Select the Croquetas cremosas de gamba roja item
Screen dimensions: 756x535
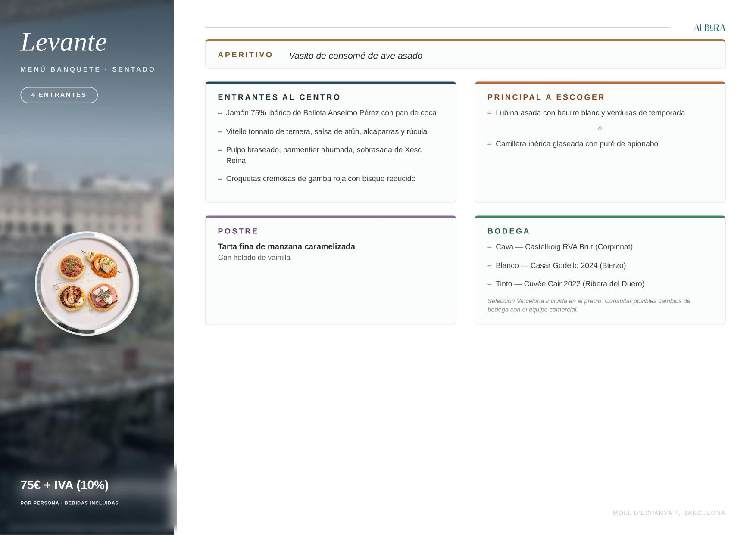(x=321, y=179)
